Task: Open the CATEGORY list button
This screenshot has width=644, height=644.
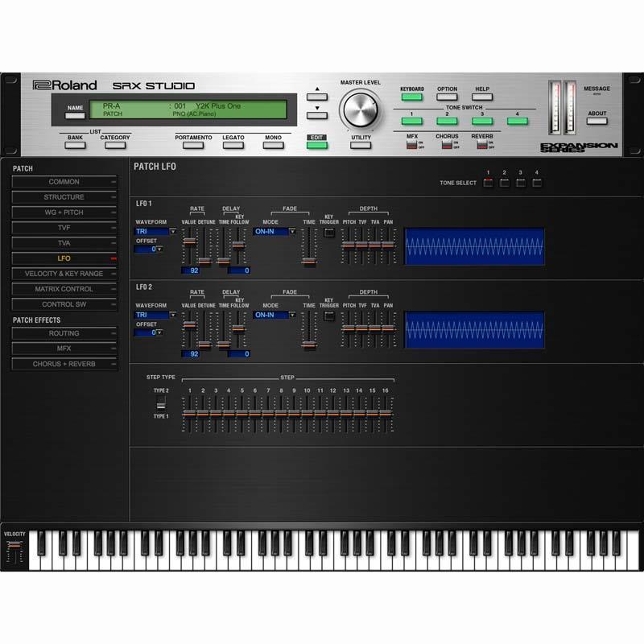Action: tap(115, 145)
